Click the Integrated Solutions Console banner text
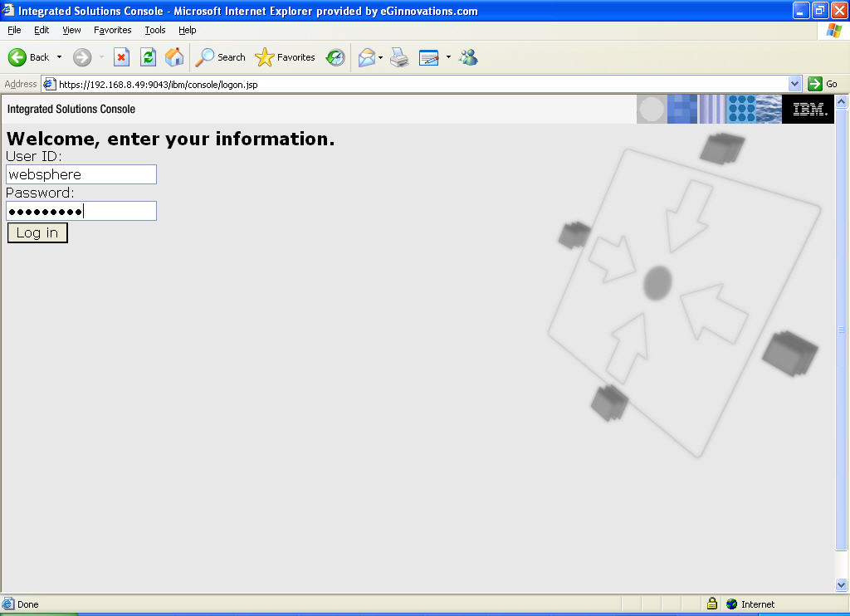Screen dimensions: 850x616 (x=71, y=109)
